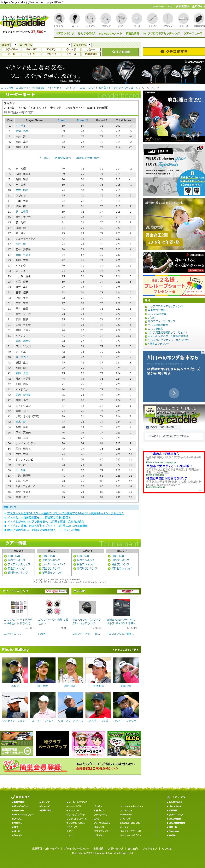Open the Shoes category icon
Image resolution: width=205 pixels, height=868 pixels.
click(x=183, y=19)
